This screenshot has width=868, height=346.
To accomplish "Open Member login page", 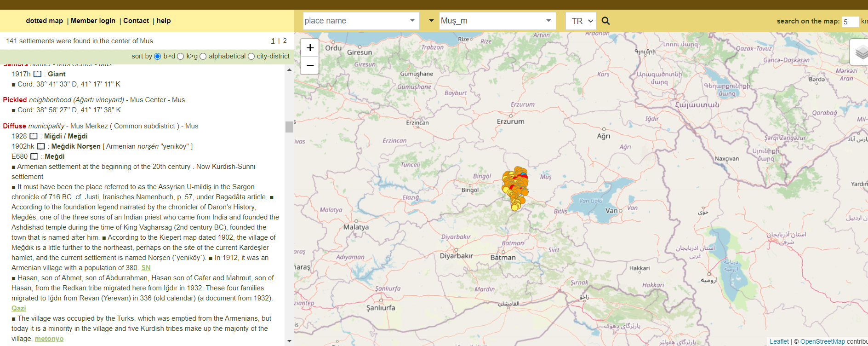I will 93,21.
